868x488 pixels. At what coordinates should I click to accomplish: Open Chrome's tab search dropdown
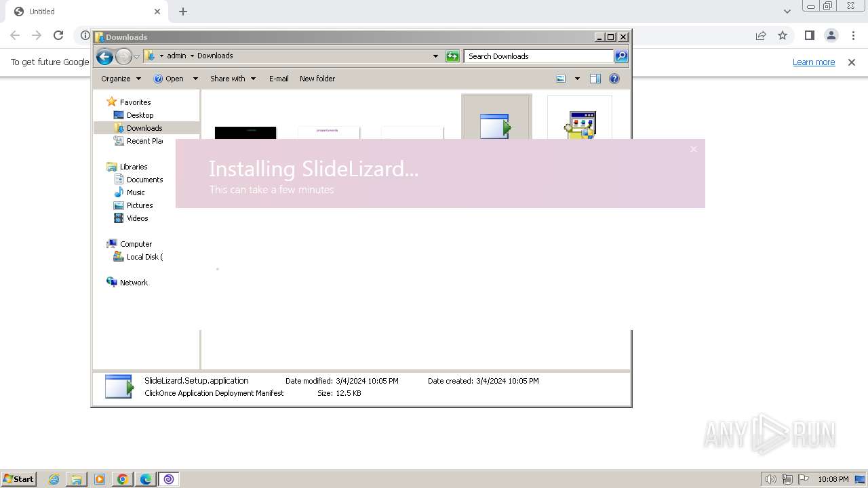tap(787, 12)
